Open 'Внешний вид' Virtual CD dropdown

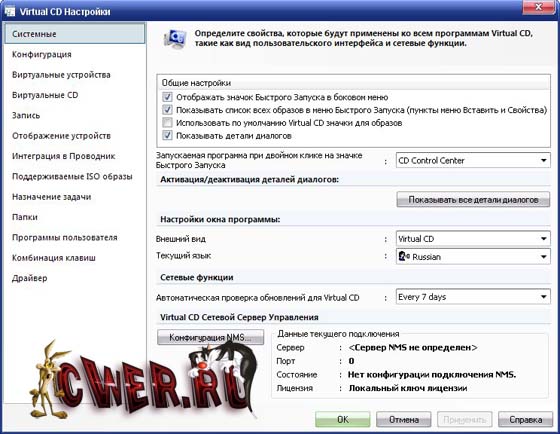coord(473,238)
